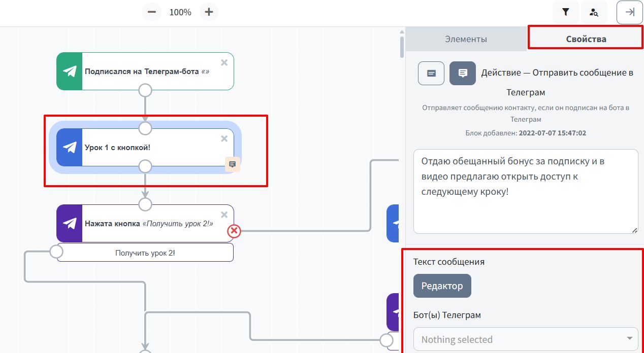
Task: Switch to the Свойства tab
Action: tap(586, 39)
